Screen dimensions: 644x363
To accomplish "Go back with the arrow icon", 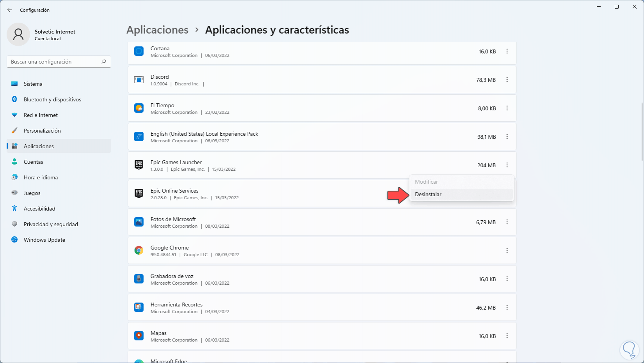I will coord(10,10).
